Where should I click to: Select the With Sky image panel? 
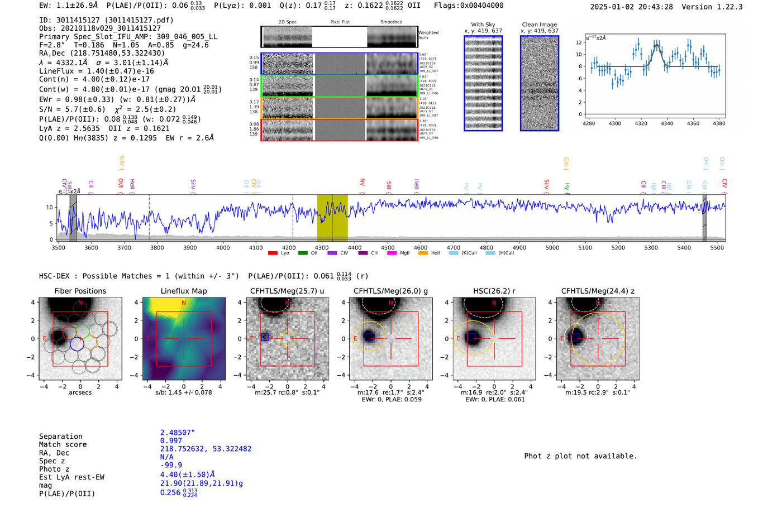click(483, 83)
